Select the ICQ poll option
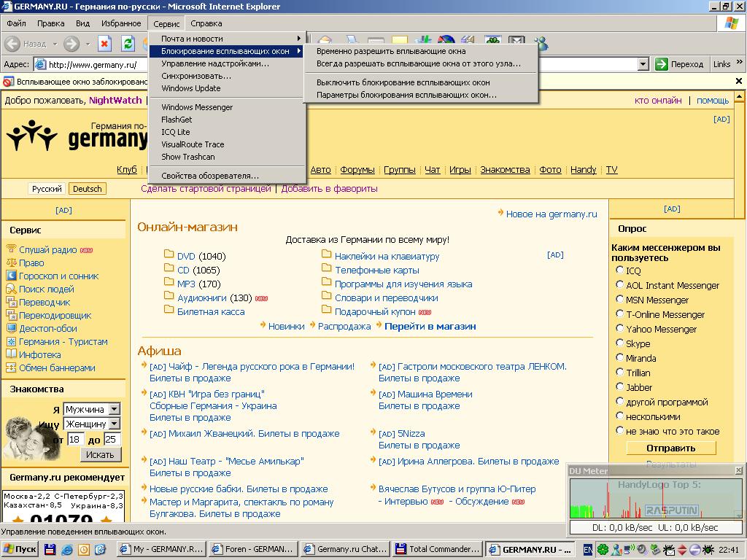This screenshot has width=747, height=560. click(620, 270)
